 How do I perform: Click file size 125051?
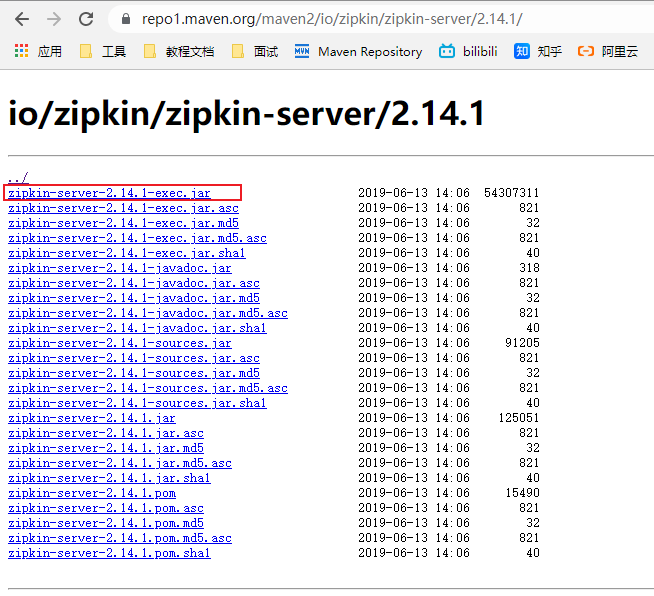click(519, 418)
